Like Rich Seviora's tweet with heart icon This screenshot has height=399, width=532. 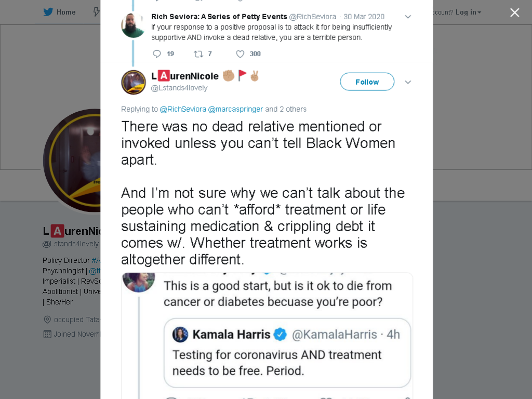pos(240,54)
